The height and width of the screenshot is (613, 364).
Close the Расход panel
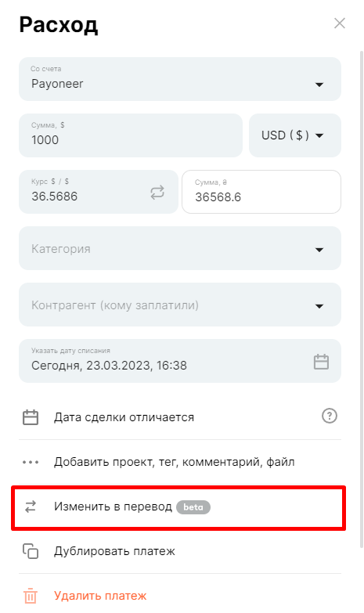tap(340, 23)
